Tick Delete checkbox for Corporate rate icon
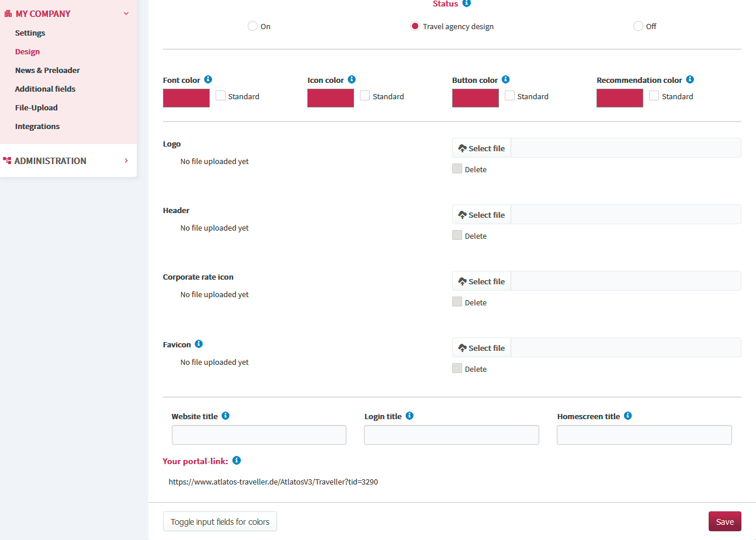756x540 pixels. tap(457, 302)
